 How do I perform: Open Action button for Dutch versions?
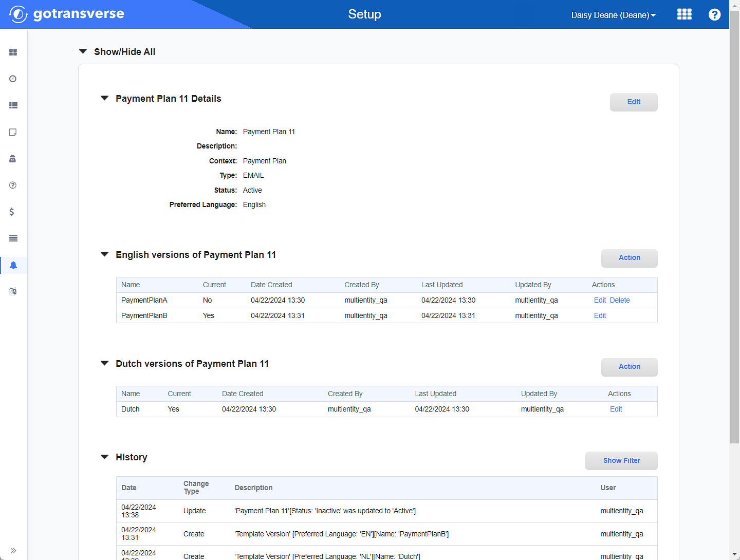(x=630, y=367)
